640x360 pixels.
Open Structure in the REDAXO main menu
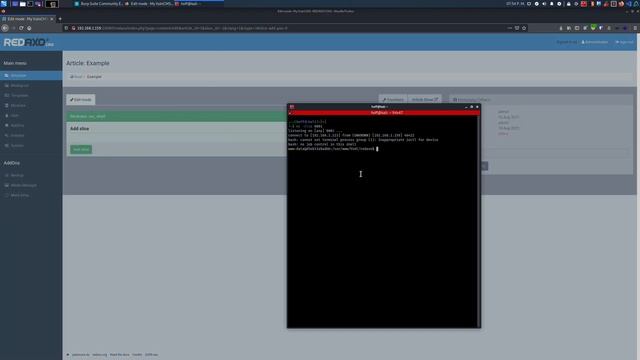coord(31,76)
